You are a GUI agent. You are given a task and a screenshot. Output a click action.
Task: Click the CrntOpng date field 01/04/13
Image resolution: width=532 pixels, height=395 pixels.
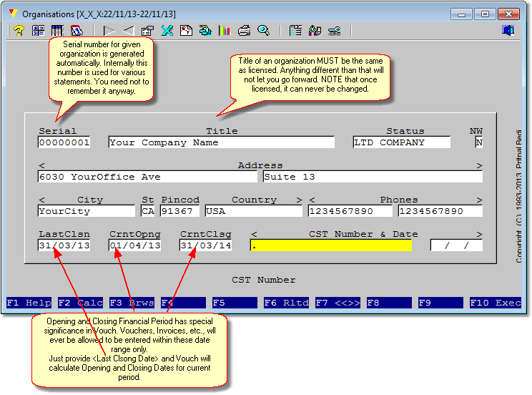coord(135,245)
